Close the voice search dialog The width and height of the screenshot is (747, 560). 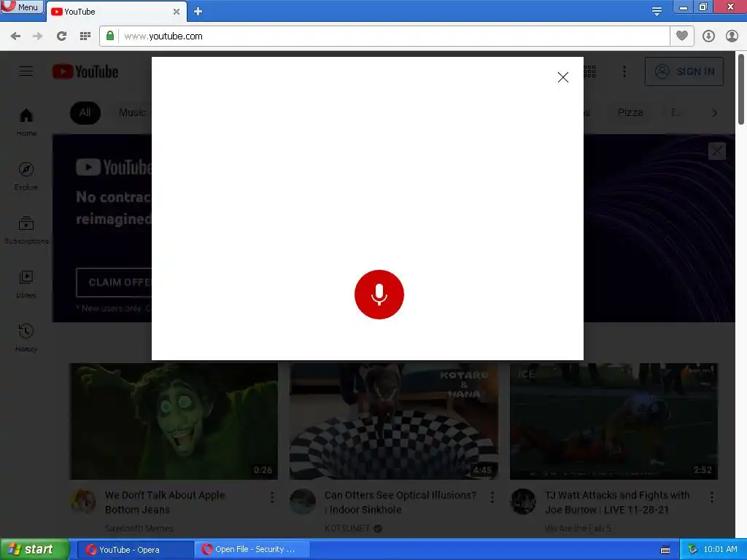[562, 77]
